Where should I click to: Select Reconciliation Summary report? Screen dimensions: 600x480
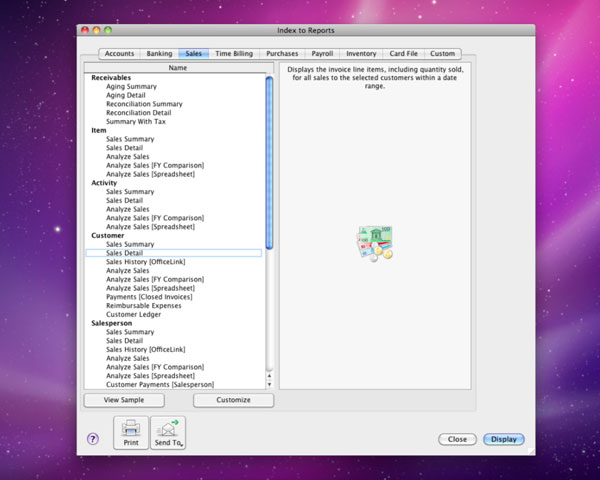click(144, 104)
